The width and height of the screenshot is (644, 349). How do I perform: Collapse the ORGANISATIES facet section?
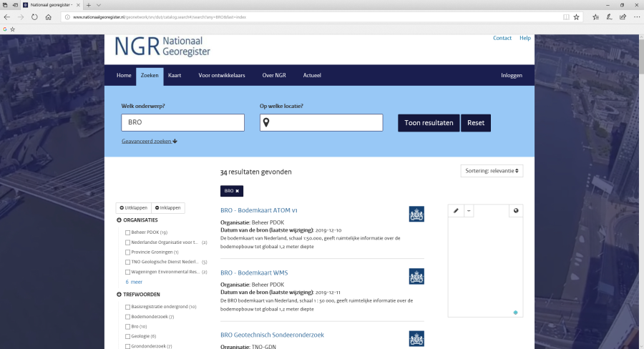click(119, 220)
